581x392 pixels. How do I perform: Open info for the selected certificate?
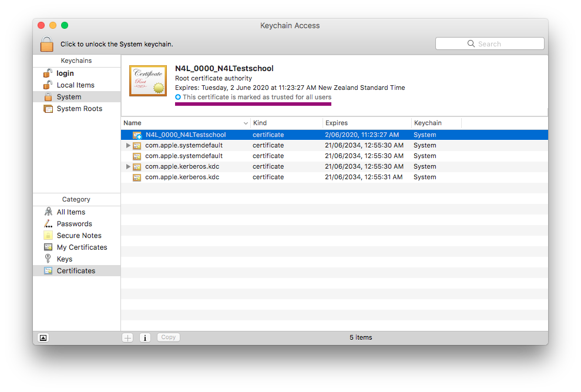pos(145,338)
